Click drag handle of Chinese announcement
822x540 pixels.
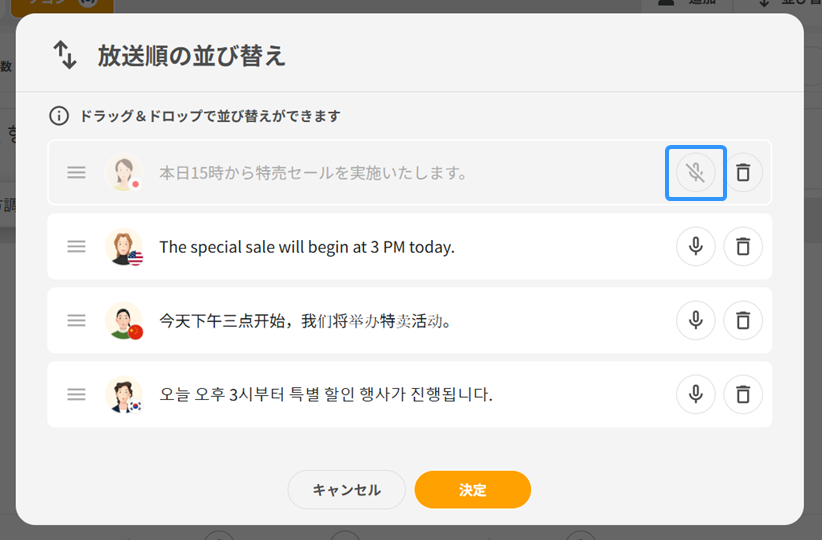pyautogui.click(x=76, y=320)
